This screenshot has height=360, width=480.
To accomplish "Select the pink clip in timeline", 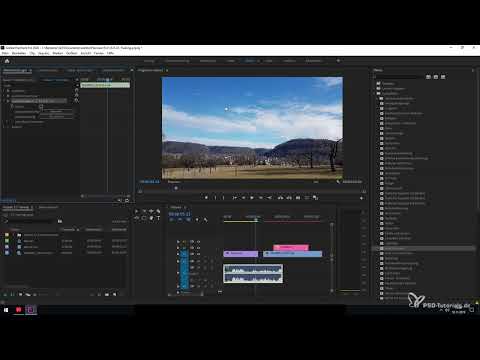I will coord(291,247).
